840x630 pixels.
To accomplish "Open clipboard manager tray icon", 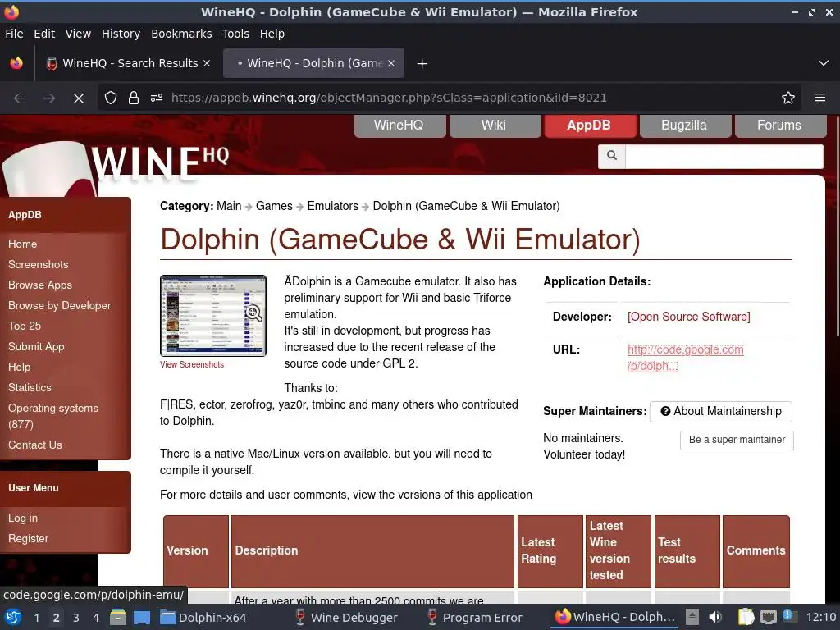I will 746,617.
